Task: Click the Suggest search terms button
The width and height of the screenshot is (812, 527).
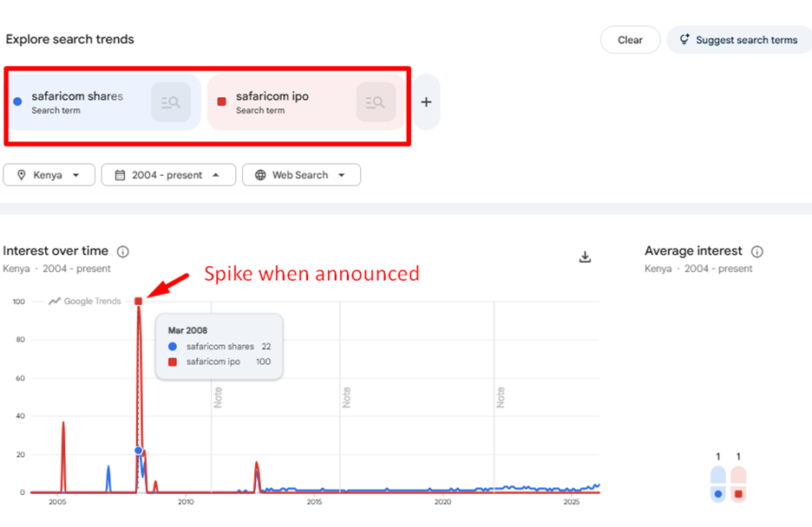Action: tap(738, 40)
